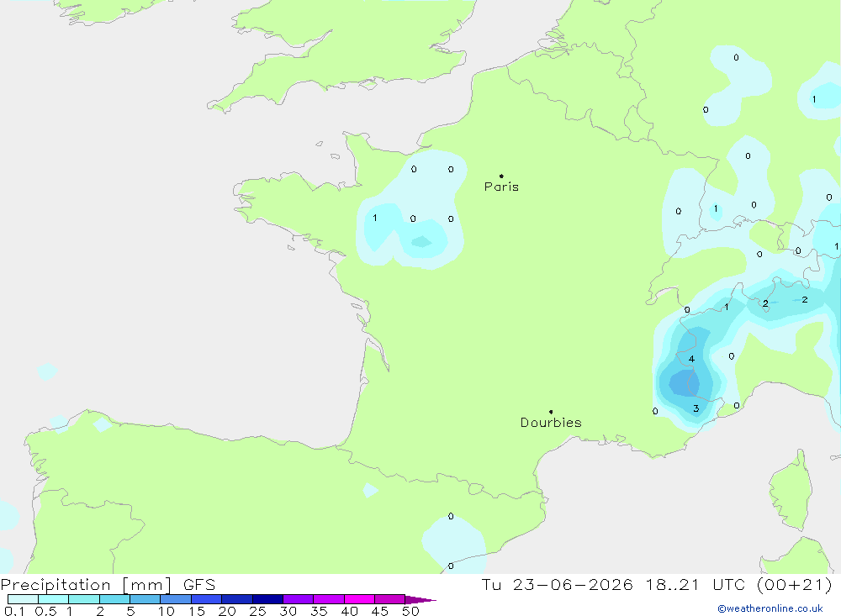The height and width of the screenshot is (616, 841).
Task: Pick the 35–40 mm legend swatch
Action: click(329, 599)
